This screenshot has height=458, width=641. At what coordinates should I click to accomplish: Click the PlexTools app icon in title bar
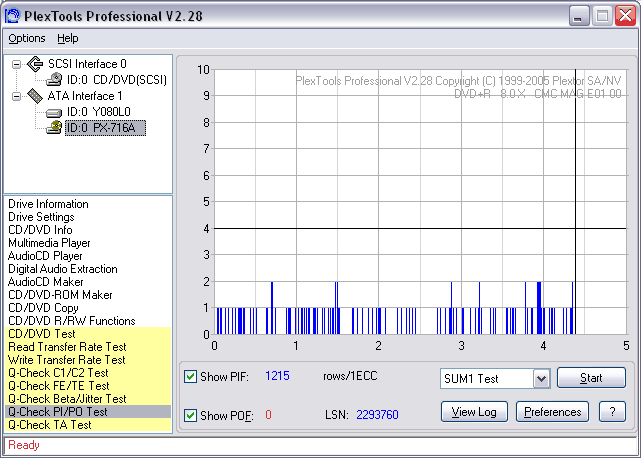(x=12, y=16)
